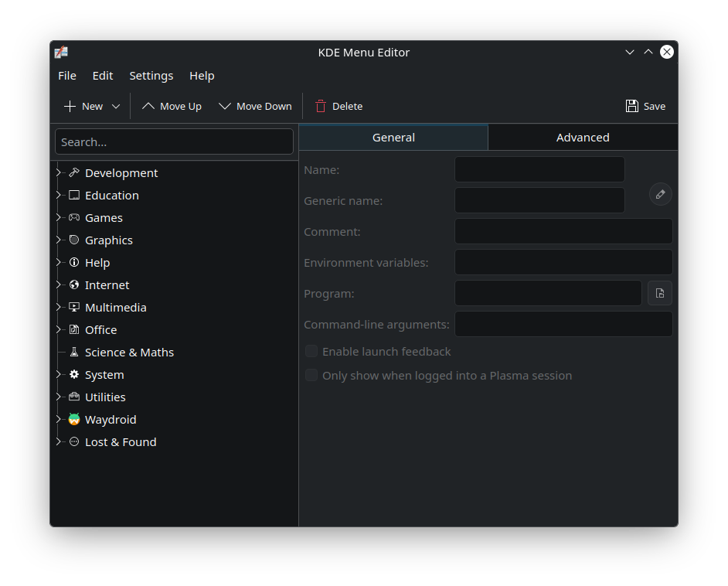Expand the Multimedia tree node
This screenshot has width=728, height=586.
tap(59, 307)
